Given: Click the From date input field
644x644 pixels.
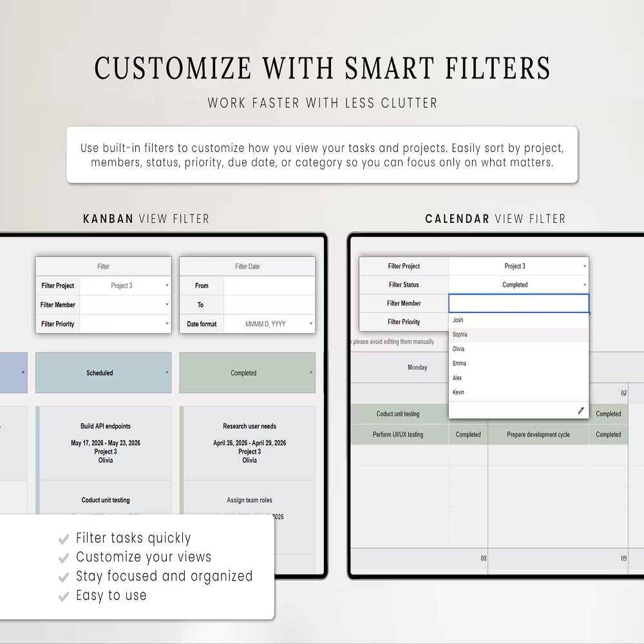Looking at the screenshot, I should pos(269,285).
